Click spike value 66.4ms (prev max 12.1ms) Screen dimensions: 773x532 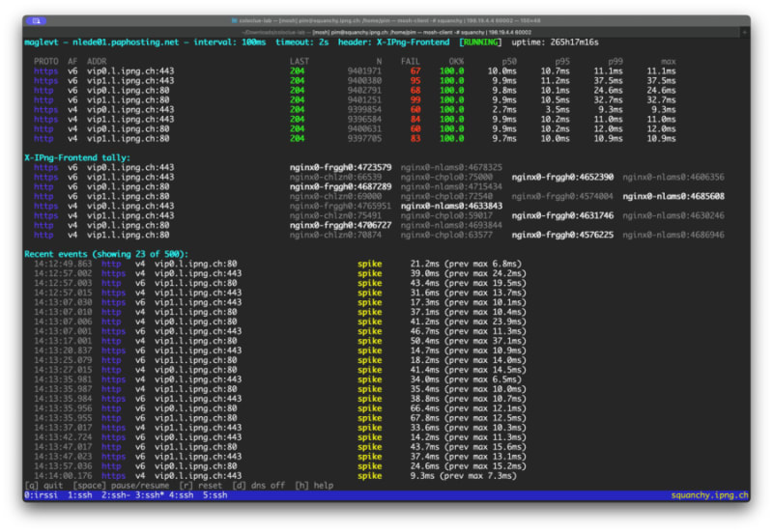coord(469,408)
